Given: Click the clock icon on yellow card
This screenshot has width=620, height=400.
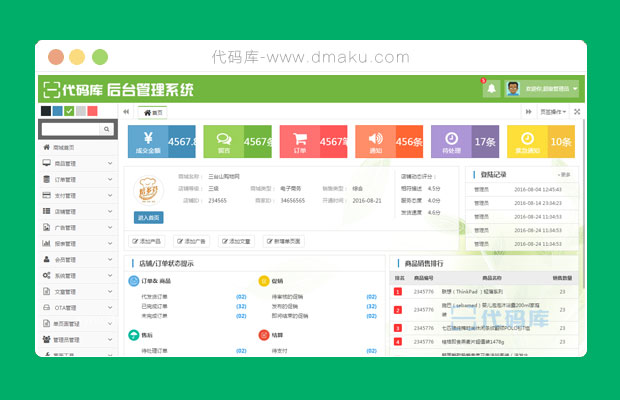Looking at the screenshot, I should click(x=527, y=138).
